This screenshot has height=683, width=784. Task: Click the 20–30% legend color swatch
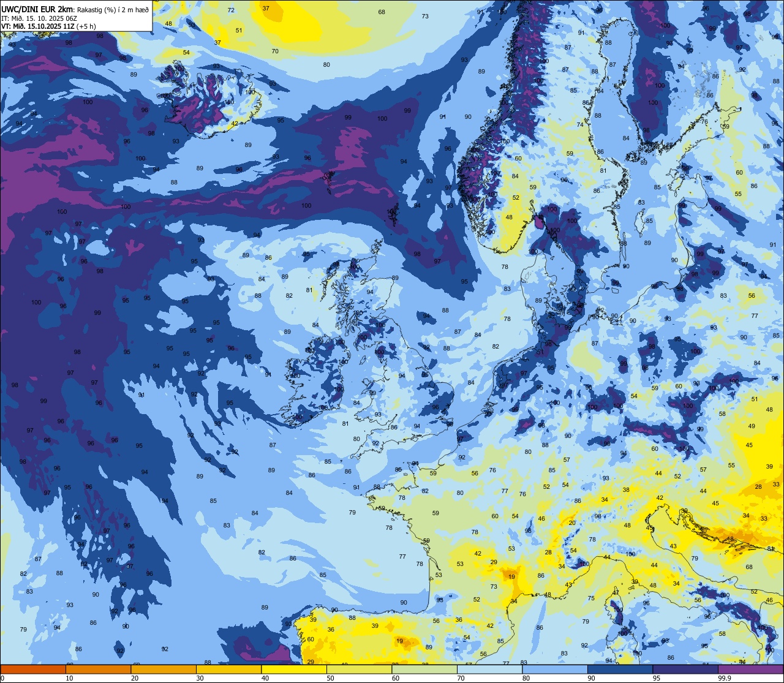pos(164,670)
